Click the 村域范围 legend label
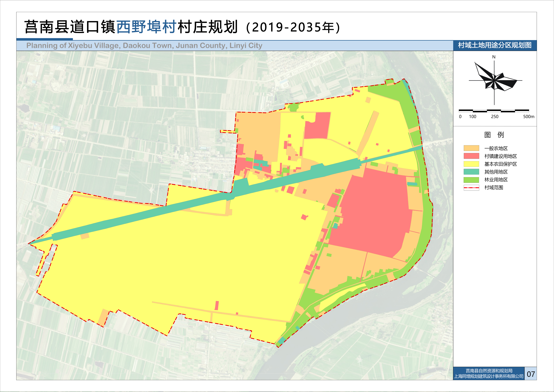This screenshot has width=554, height=392. [x=494, y=188]
